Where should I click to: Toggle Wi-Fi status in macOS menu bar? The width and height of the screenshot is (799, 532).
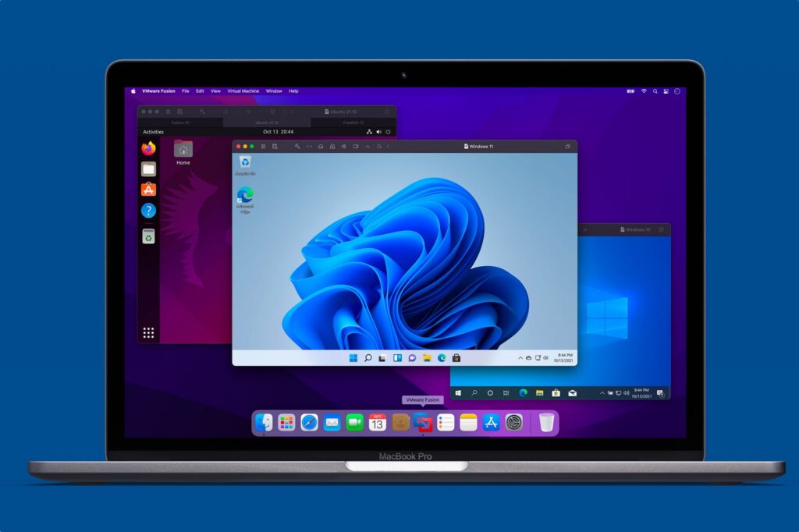point(644,91)
